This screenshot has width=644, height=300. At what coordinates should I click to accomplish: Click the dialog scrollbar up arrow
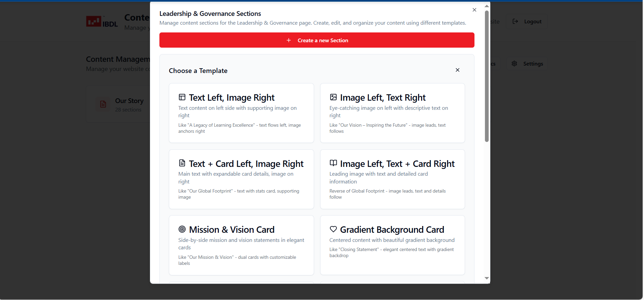[x=487, y=6]
